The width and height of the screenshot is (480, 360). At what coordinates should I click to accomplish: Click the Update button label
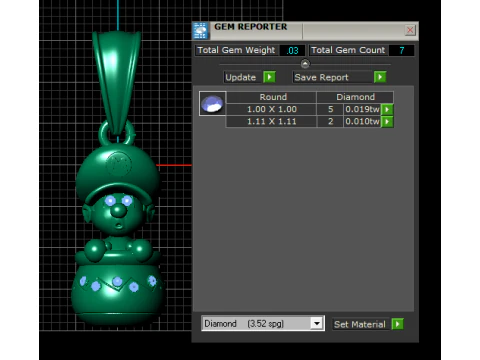(241, 77)
